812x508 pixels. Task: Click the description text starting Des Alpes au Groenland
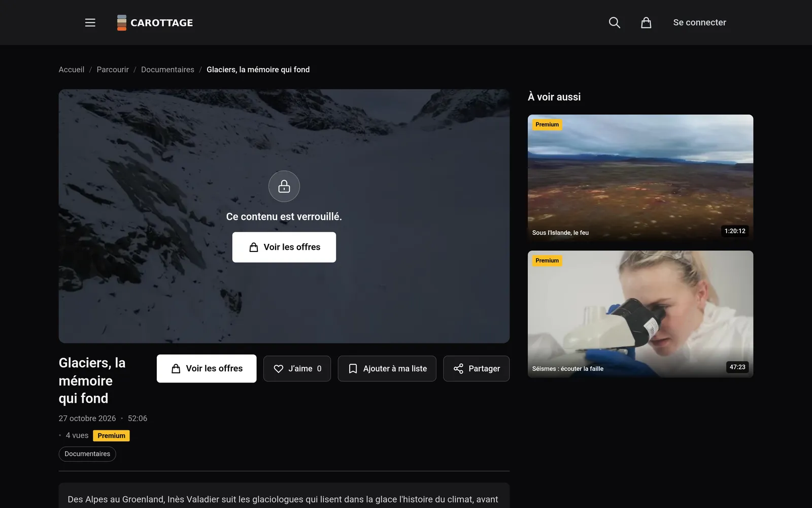tap(283, 500)
